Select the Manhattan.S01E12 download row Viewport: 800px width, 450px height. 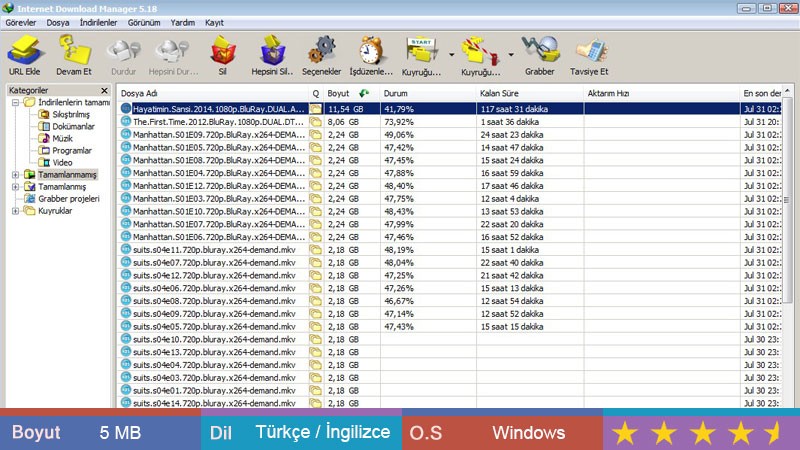449,186
